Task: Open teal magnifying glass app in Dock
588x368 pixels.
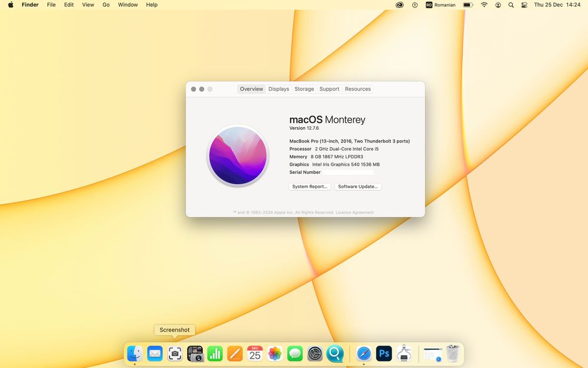Action: pyautogui.click(x=335, y=353)
